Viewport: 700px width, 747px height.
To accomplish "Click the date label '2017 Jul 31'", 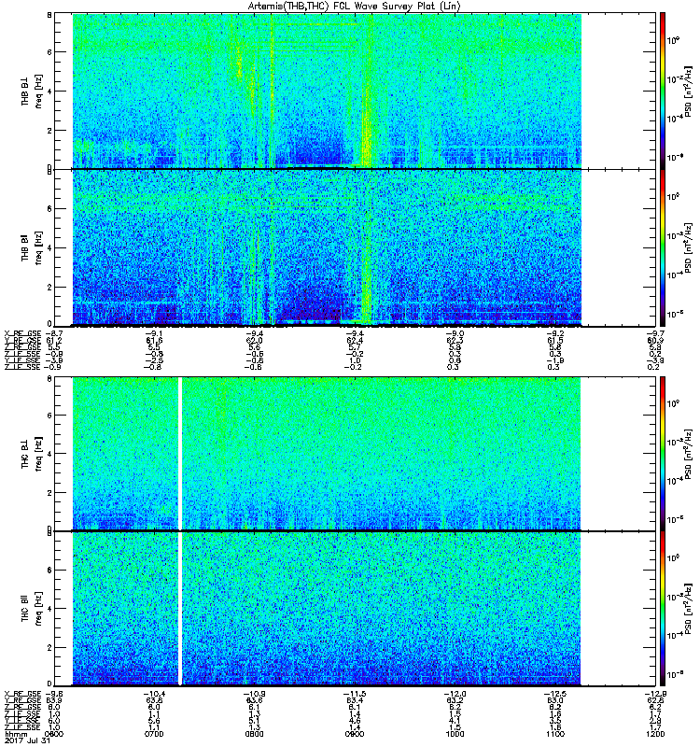I will point(27,741).
